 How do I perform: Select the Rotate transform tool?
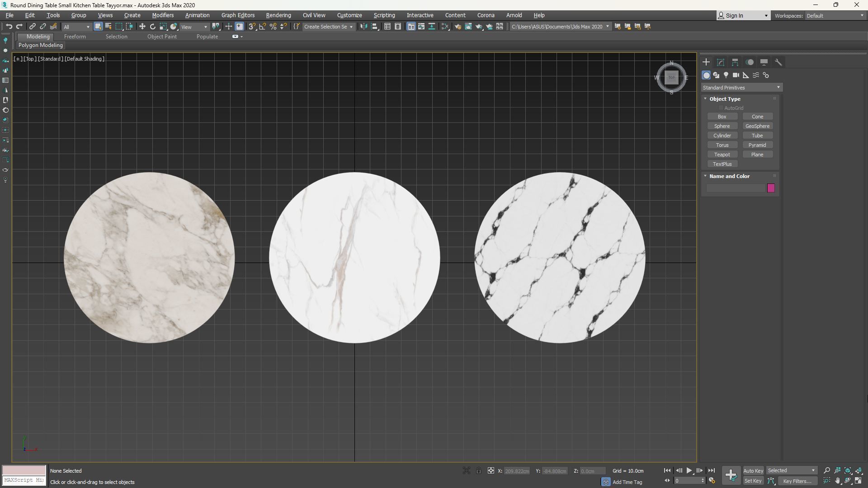(153, 27)
